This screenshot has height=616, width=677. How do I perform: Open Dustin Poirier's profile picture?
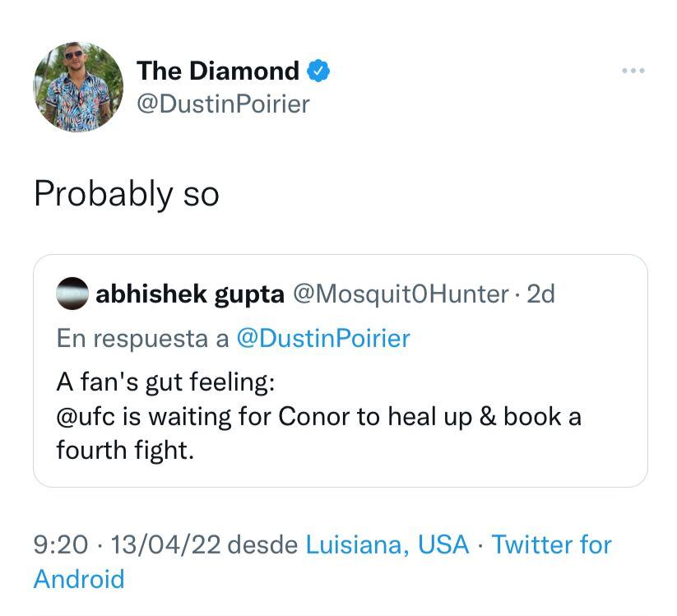pyautogui.click(x=77, y=85)
